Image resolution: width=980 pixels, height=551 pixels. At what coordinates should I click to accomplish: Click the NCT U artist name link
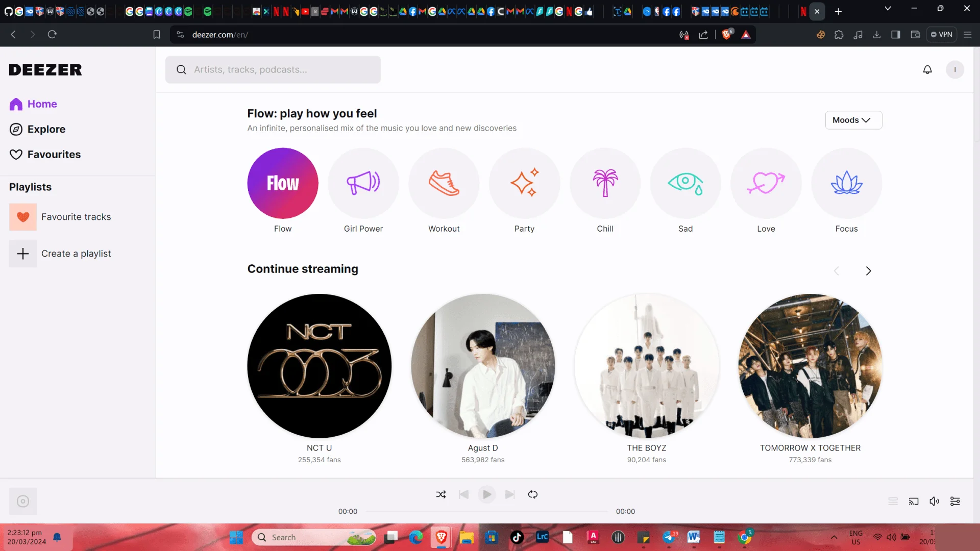pyautogui.click(x=320, y=448)
